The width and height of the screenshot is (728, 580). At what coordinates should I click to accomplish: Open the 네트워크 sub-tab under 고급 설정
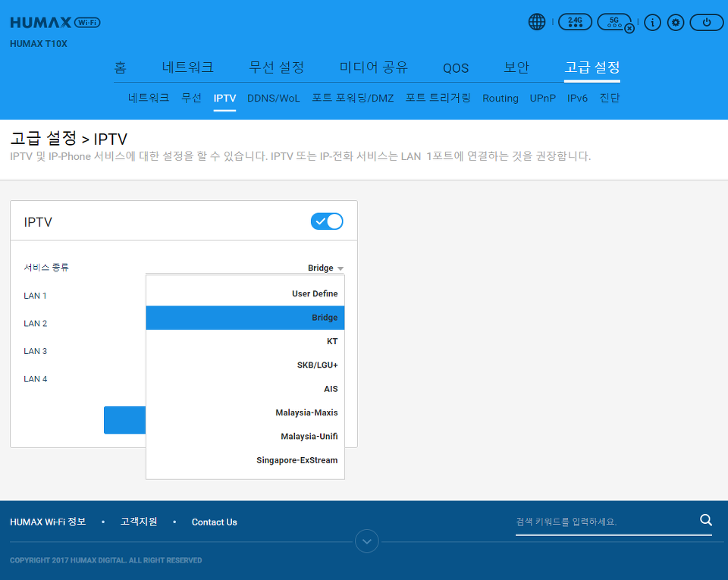click(149, 98)
